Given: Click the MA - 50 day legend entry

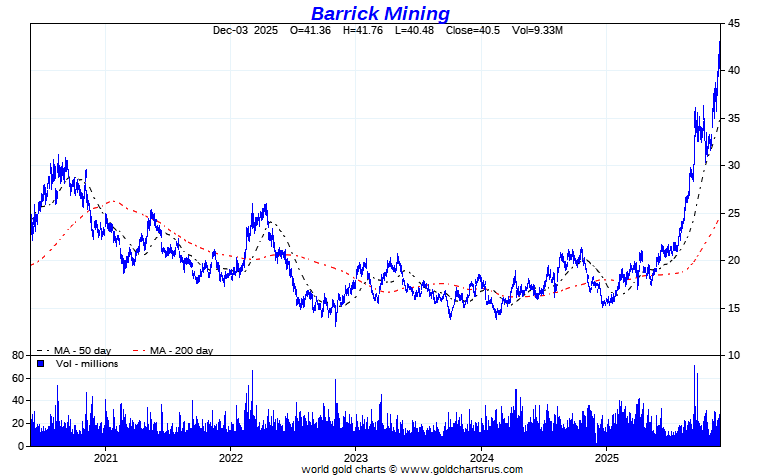Looking at the screenshot, I should coord(75,350).
